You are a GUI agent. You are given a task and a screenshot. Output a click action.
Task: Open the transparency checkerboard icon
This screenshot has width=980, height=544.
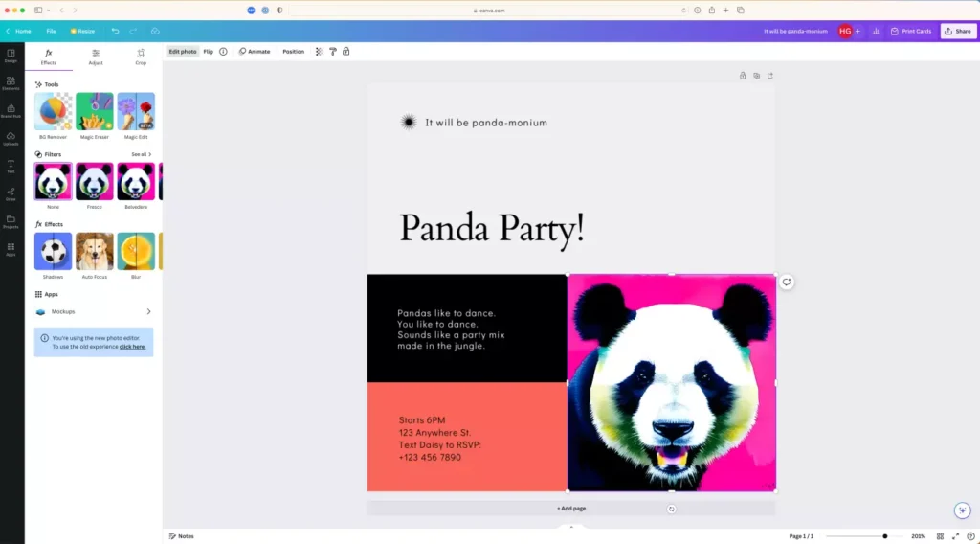click(x=320, y=52)
